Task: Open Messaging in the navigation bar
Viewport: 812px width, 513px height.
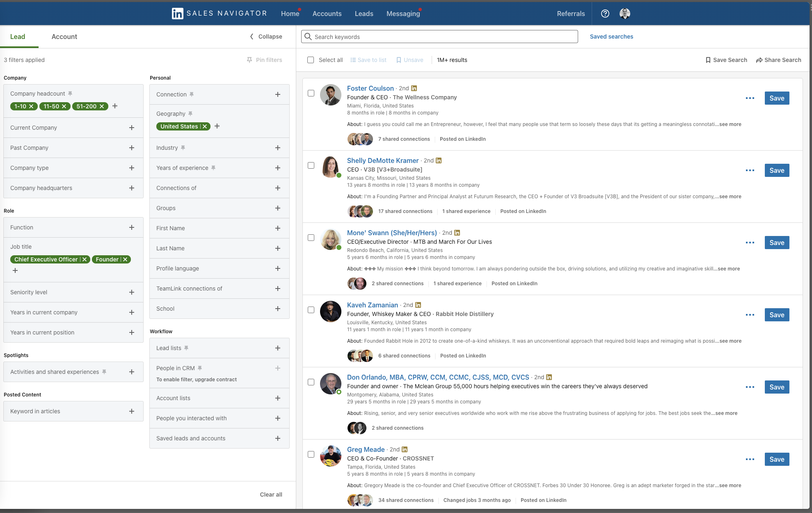Action: click(403, 14)
